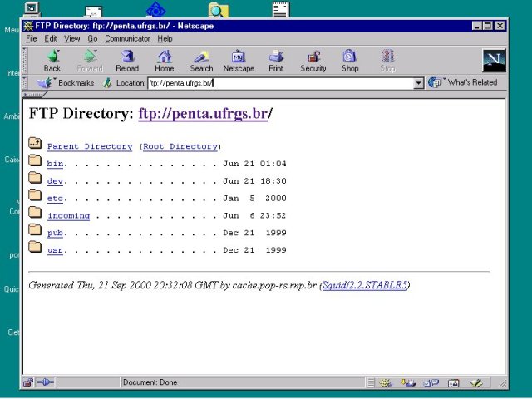Screen dimensions: 532x399
Task: Click the notepad document icon on the desktop
Action: [281, 9]
